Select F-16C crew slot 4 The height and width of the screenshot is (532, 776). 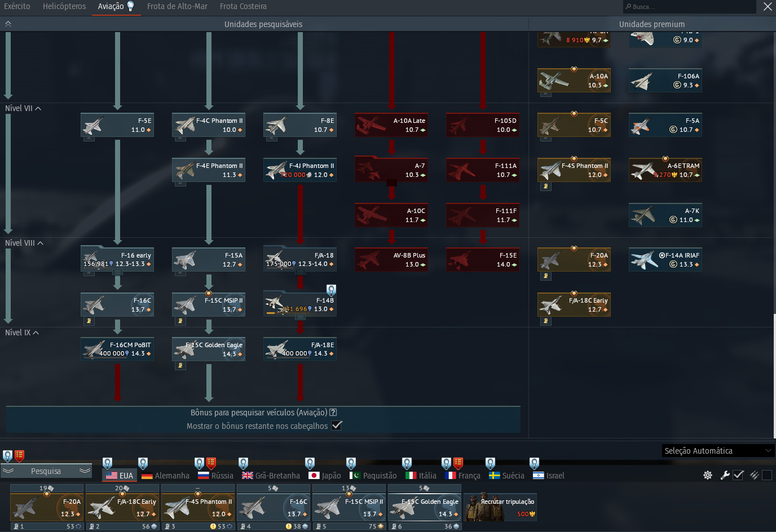pos(274,507)
